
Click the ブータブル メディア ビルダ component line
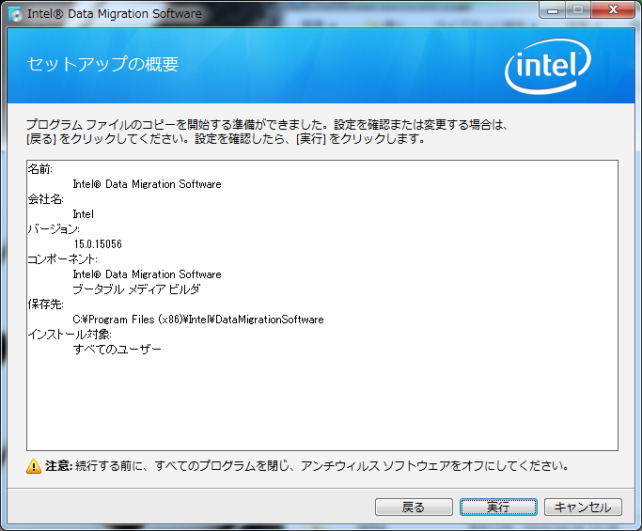click(136, 289)
